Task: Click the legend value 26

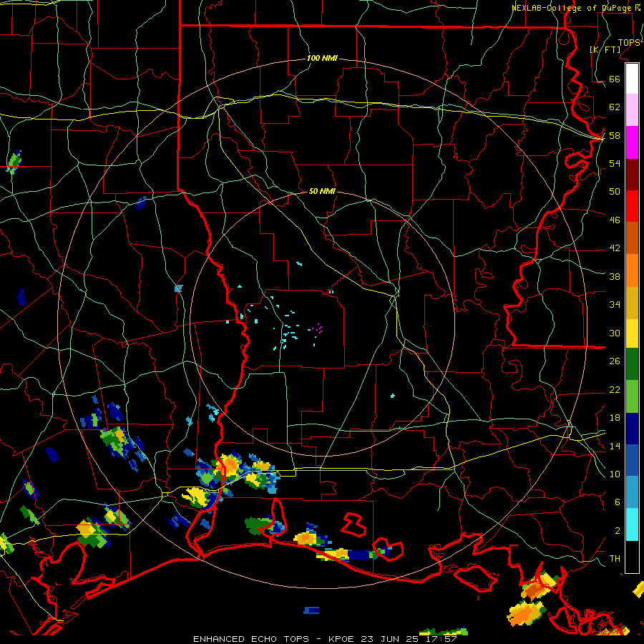Action: click(615, 361)
